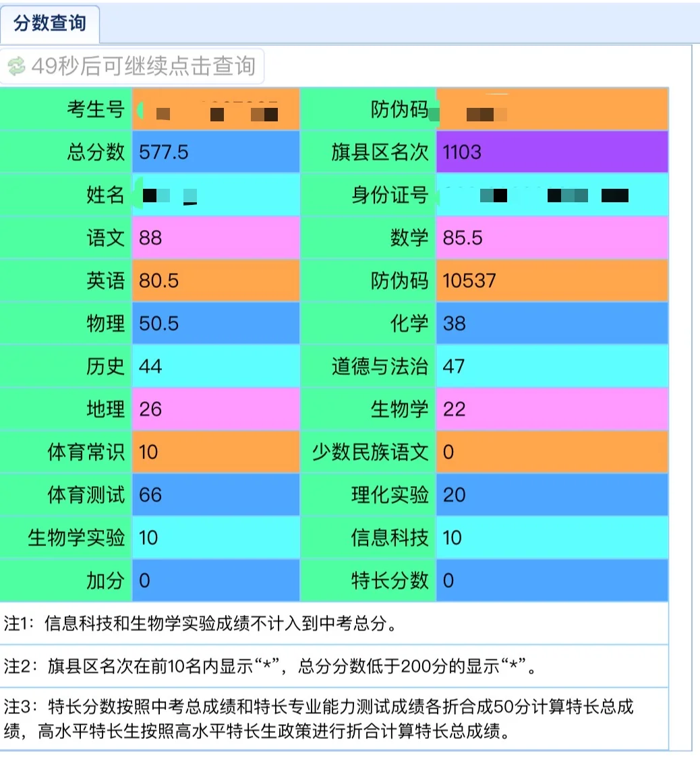Viewport: 700px width, 774px height.
Task: Click the 注2 note about 旗县区名次
Action: [x=270, y=666]
